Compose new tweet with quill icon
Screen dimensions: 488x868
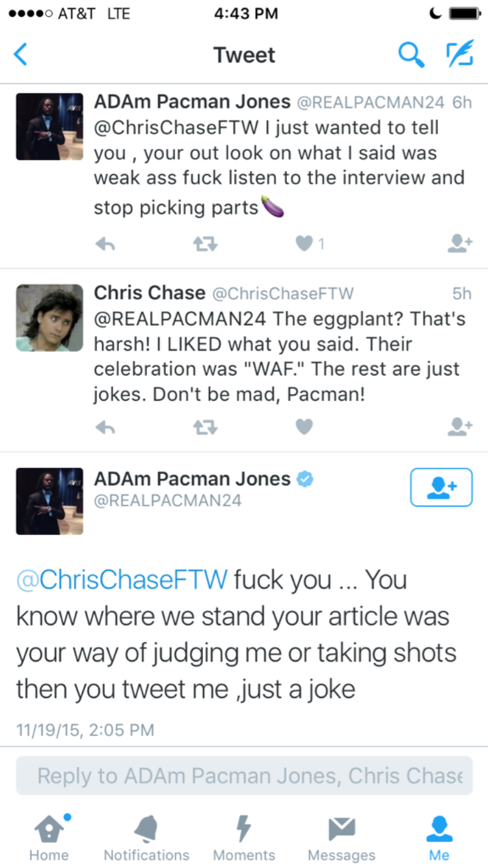click(x=460, y=55)
